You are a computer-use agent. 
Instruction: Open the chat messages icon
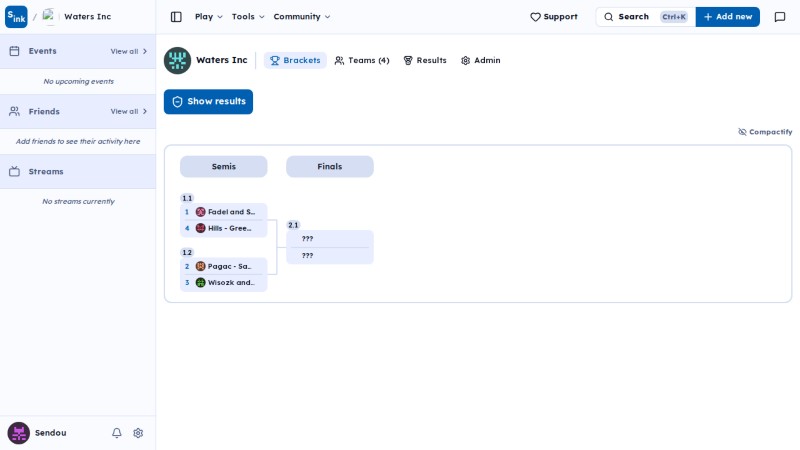(780, 17)
